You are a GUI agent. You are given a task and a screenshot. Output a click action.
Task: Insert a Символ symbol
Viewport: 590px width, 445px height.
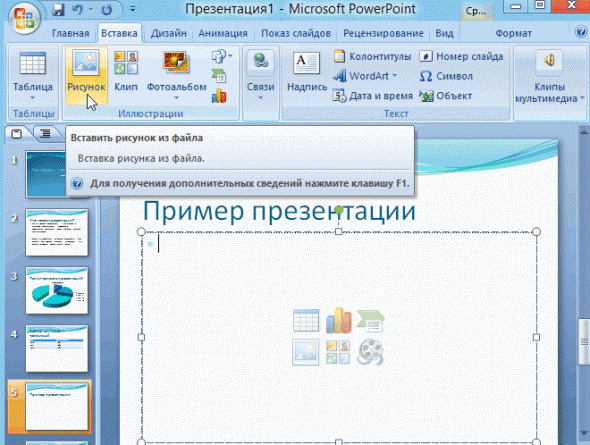pyautogui.click(x=446, y=76)
